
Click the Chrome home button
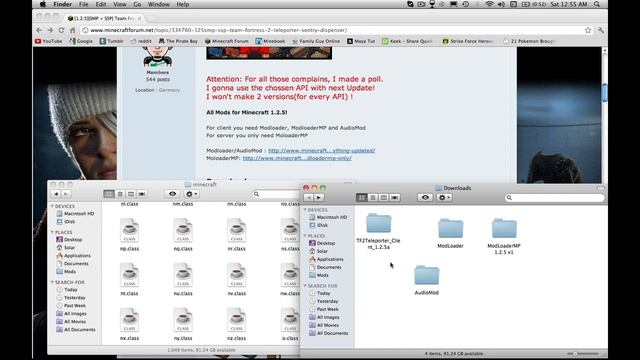coord(73,30)
